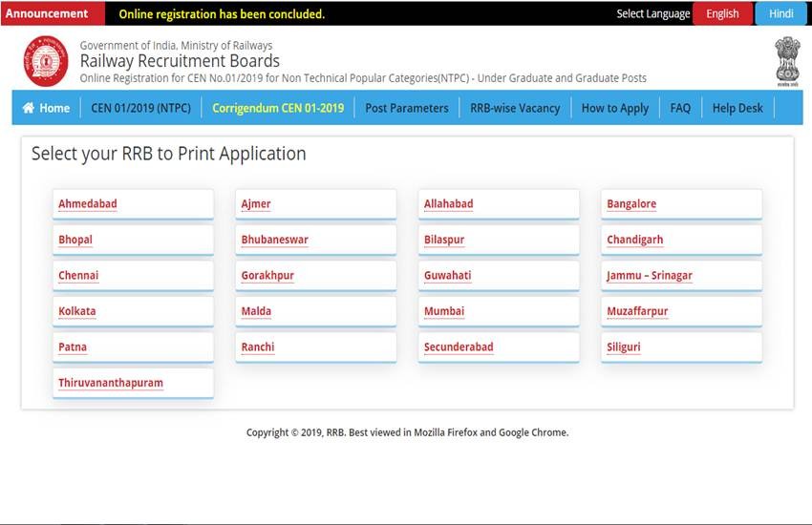Image resolution: width=812 pixels, height=525 pixels.
Task: Choose Bangalore RRB
Action: coord(631,204)
